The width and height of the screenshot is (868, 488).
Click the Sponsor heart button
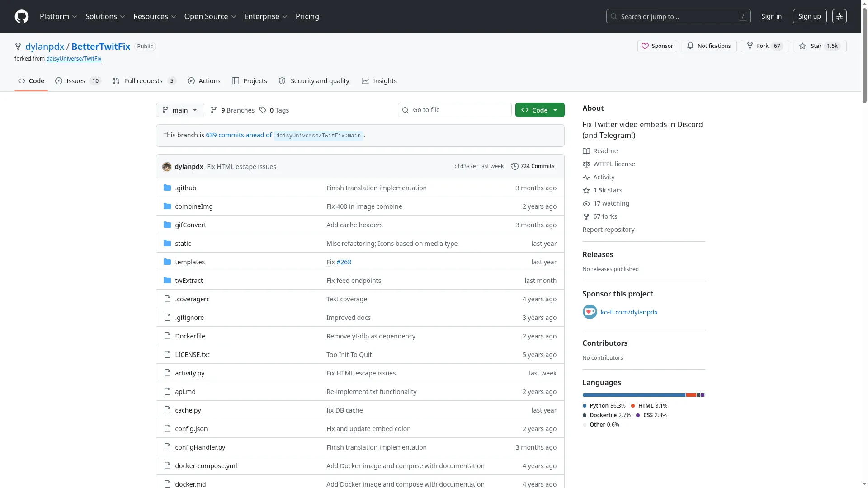(x=657, y=46)
